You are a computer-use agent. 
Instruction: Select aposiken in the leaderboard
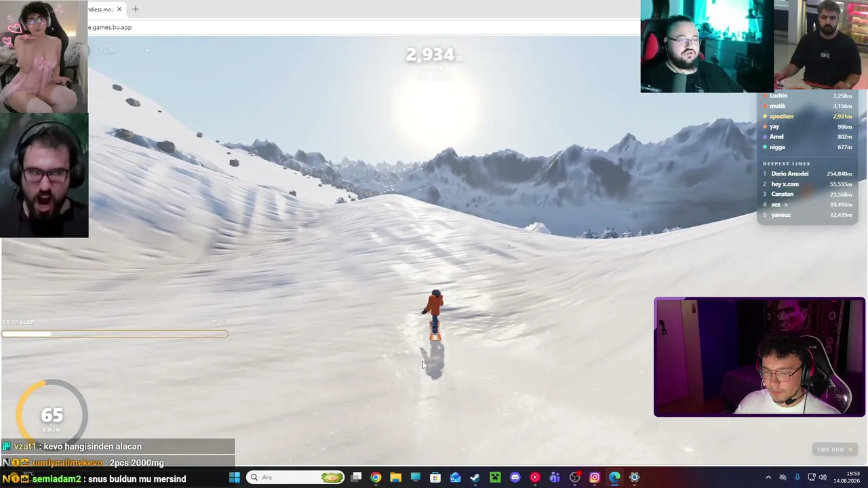807,116
